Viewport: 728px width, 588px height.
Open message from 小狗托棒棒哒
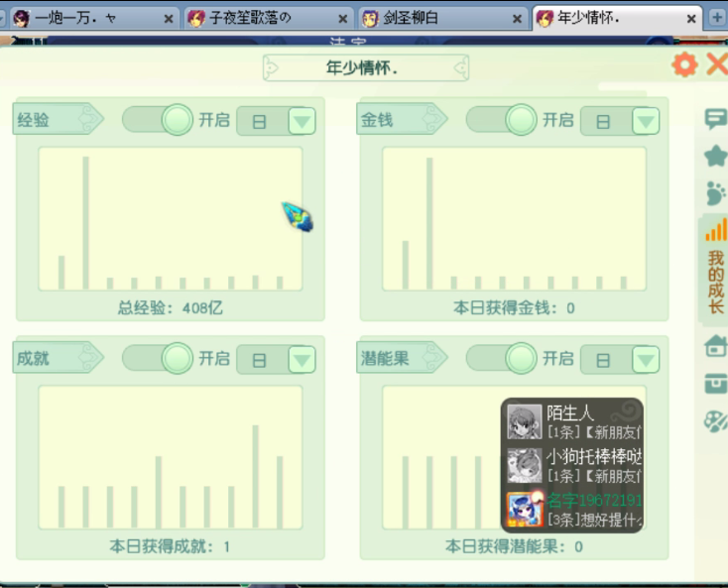573,465
